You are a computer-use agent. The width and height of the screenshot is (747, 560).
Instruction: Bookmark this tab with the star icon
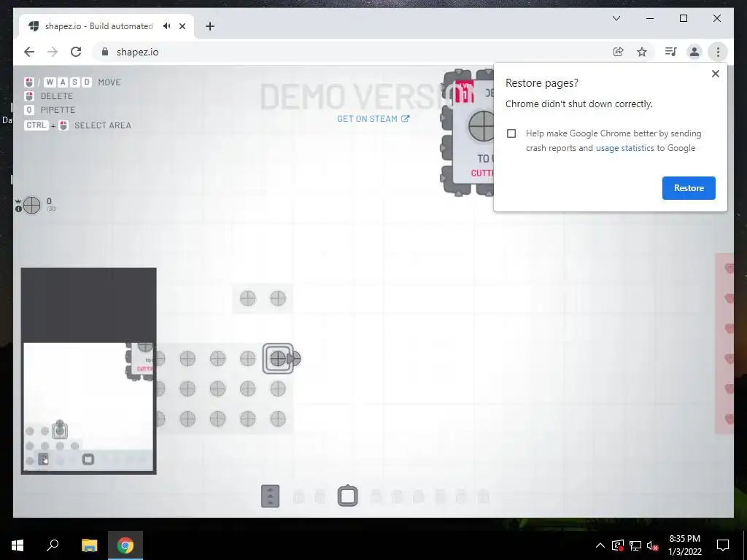(642, 52)
